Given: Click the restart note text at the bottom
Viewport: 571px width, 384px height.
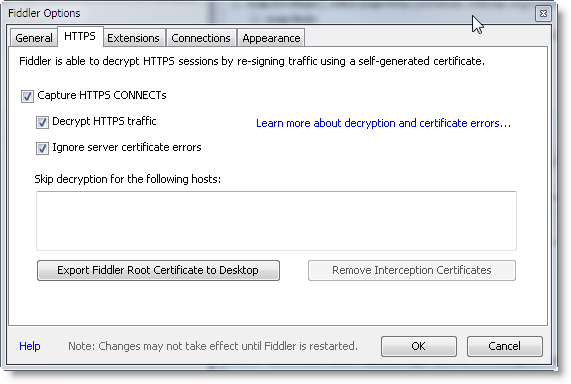Looking at the screenshot, I should (213, 346).
